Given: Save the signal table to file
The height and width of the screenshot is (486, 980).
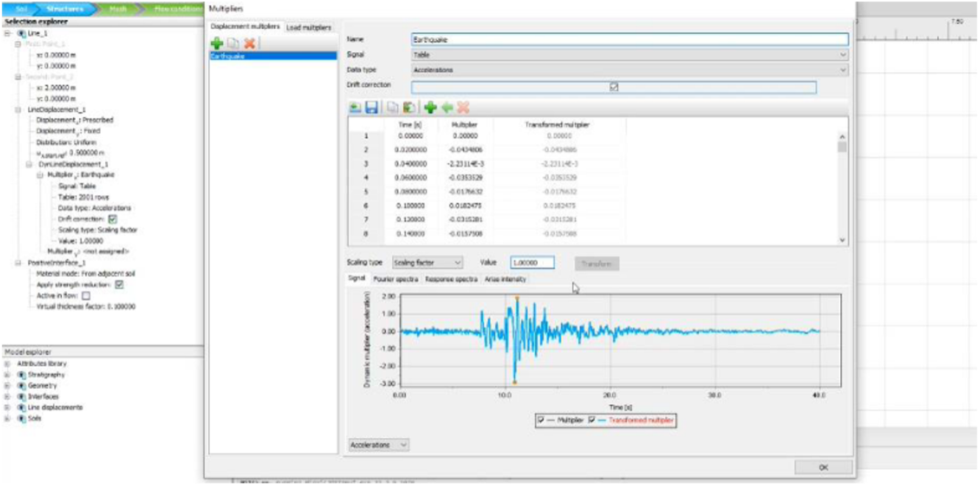Looking at the screenshot, I should [372, 108].
